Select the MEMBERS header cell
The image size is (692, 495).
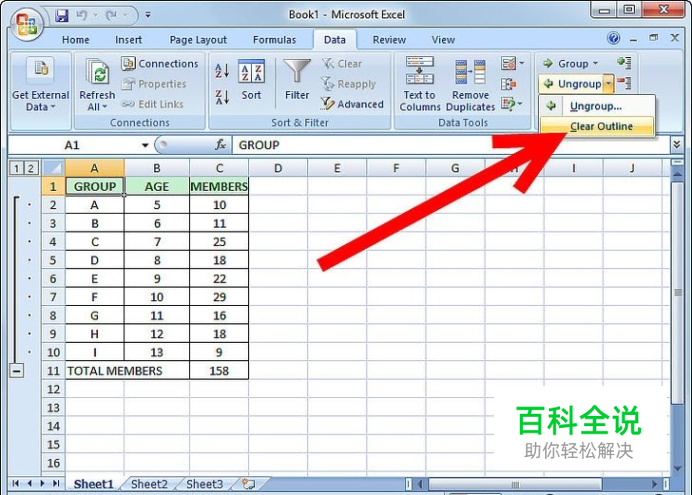[x=219, y=187]
